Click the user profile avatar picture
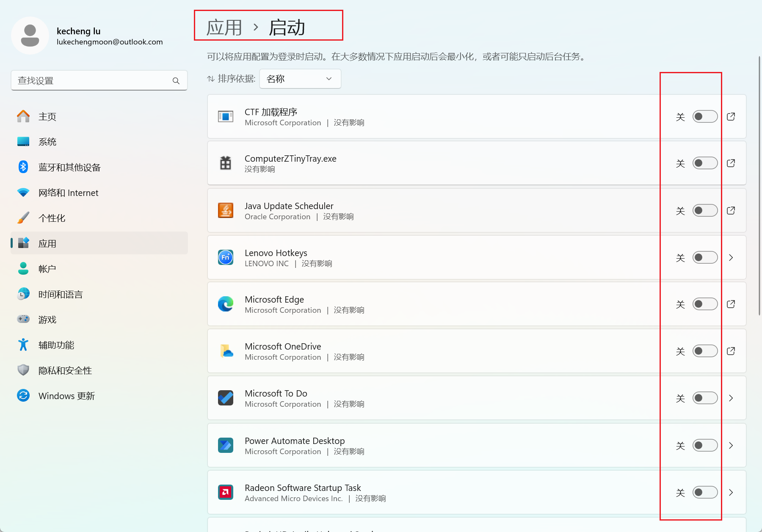 [x=30, y=36]
